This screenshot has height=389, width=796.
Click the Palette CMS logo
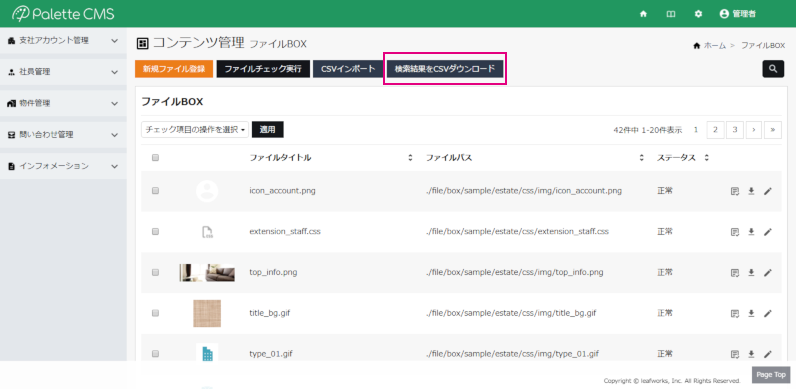click(x=63, y=14)
